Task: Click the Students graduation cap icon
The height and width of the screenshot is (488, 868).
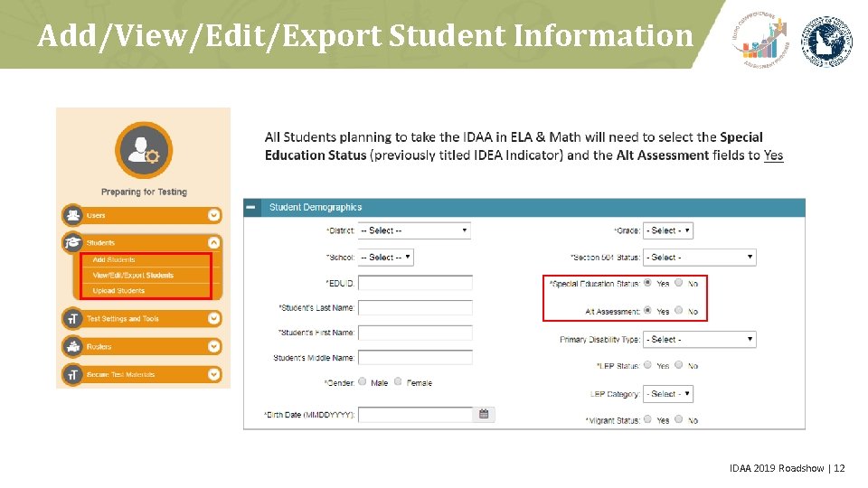Action: pos(72,243)
